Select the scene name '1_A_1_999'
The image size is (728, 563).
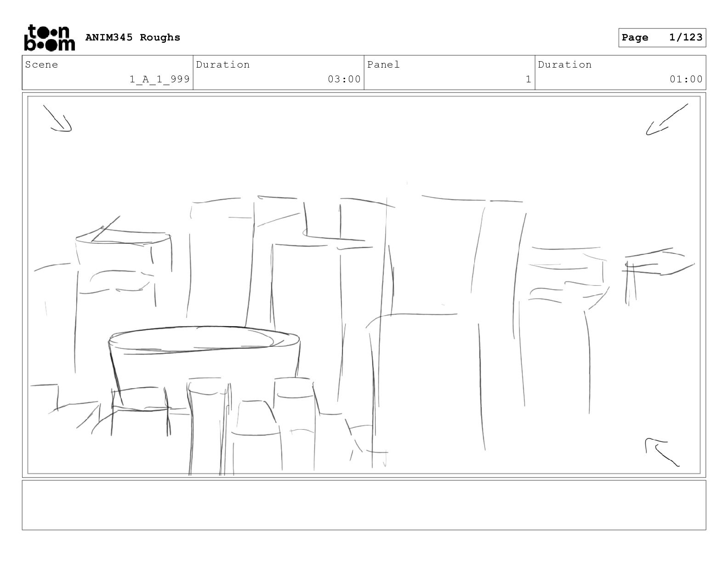159,79
